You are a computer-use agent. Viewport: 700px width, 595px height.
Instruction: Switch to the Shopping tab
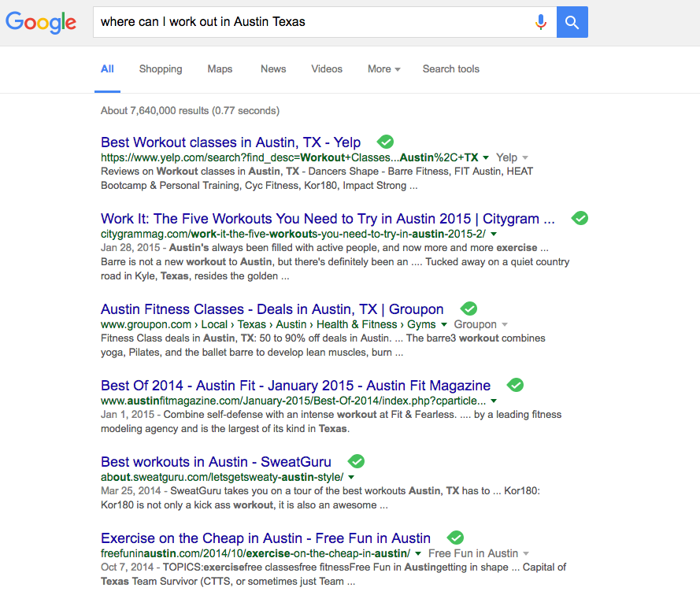(x=161, y=69)
